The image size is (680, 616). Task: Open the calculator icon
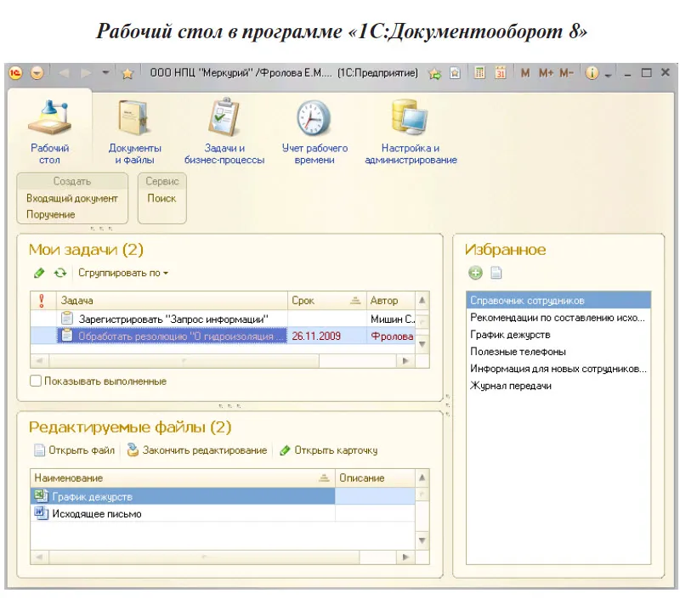(x=479, y=73)
